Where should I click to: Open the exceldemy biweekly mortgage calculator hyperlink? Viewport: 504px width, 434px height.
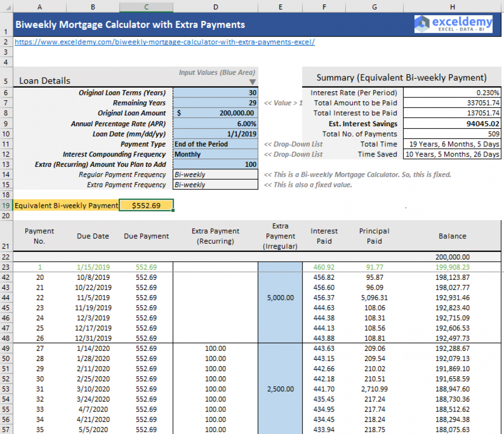pos(164,42)
